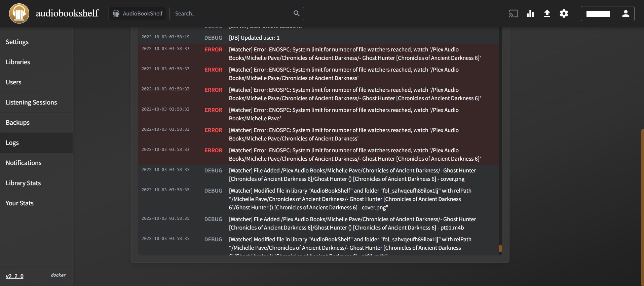Viewport: 644px width, 286px height.
Task: Click the magnifier search icon
Action: [x=296, y=13]
